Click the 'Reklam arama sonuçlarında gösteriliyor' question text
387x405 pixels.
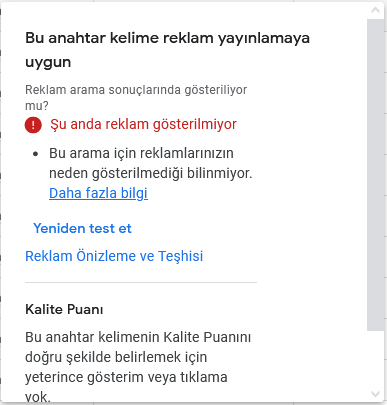coord(136,90)
